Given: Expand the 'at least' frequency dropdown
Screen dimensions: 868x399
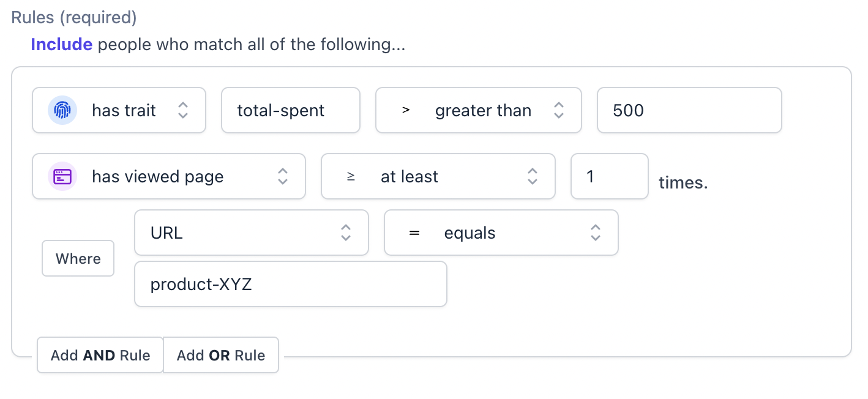Looking at the screenshot, I should click(x=438, y=177).
